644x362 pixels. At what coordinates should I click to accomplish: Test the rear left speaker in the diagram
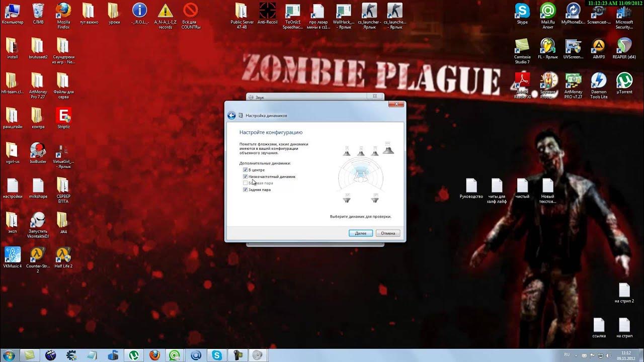pos(347,197)
